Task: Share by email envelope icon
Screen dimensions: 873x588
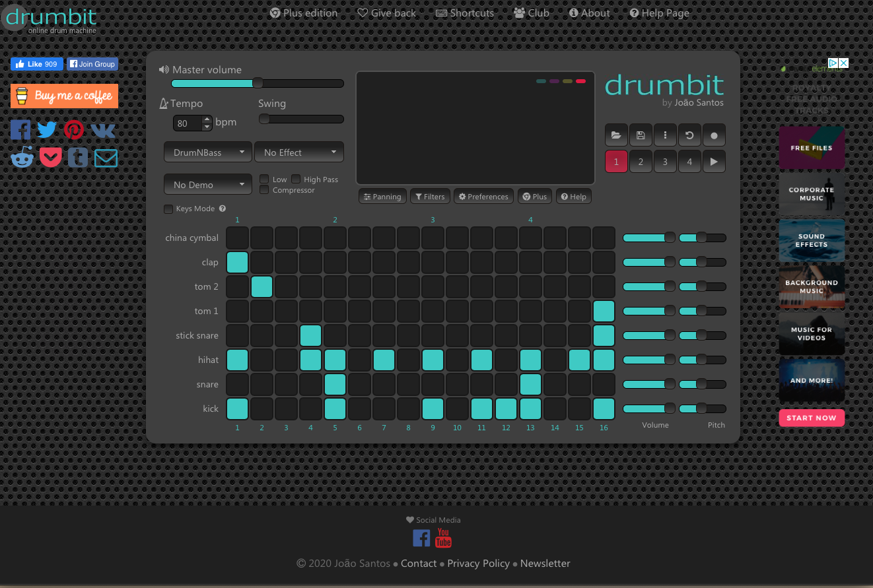Action: pyautogui.click(x=106, y=158)
